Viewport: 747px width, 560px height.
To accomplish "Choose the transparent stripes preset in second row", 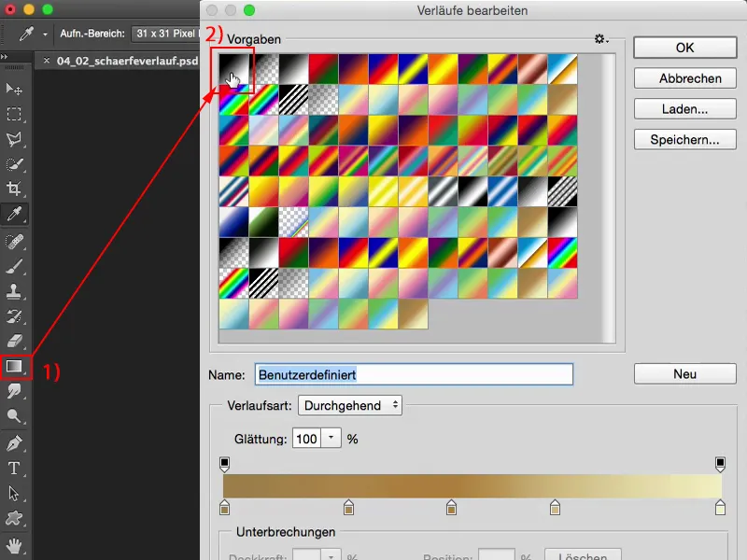I will (x=293, y=100).
